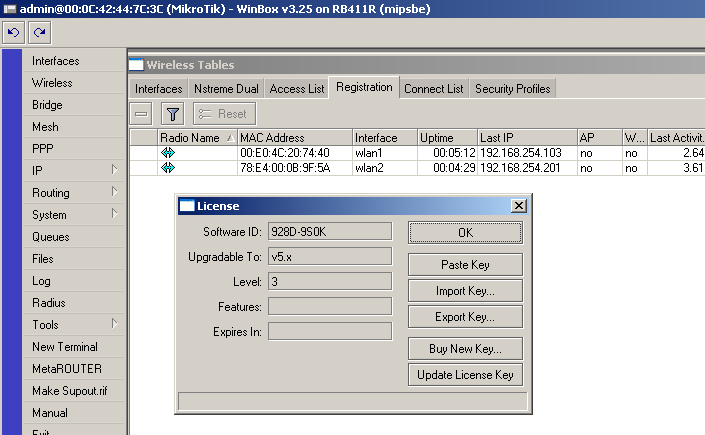This screenshot has width=705, height=435.
Task: Select MAC address 00:E0:4C:20:74:40
Action: coord(285,153)
